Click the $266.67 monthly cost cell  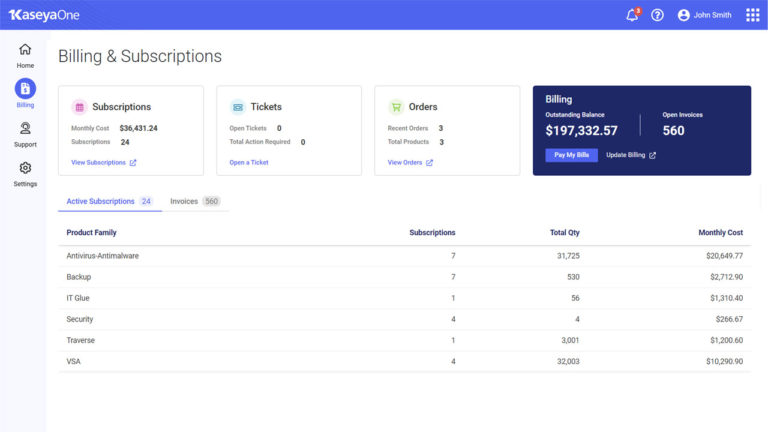click(729, 319)
